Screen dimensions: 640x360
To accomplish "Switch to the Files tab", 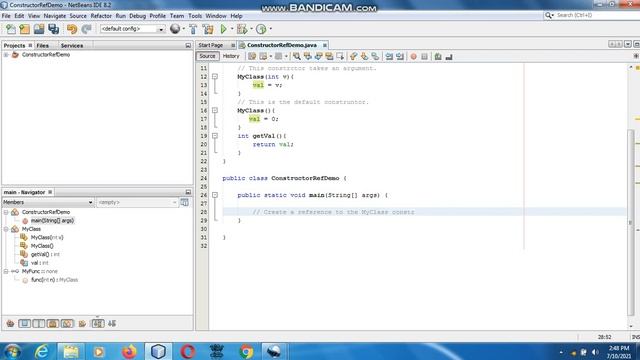I will pyautogui.click(x=42, y=46).
